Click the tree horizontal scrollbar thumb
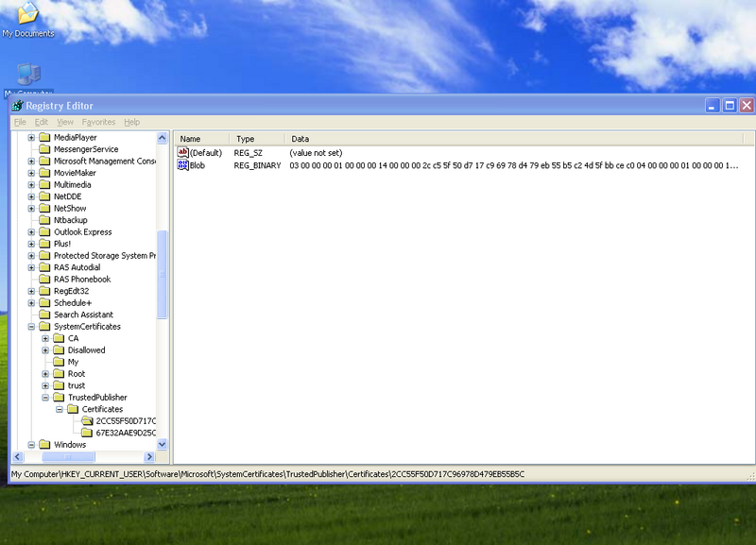Image resolution: width=756 pixels, height=545 pixels. coord(68,456)
